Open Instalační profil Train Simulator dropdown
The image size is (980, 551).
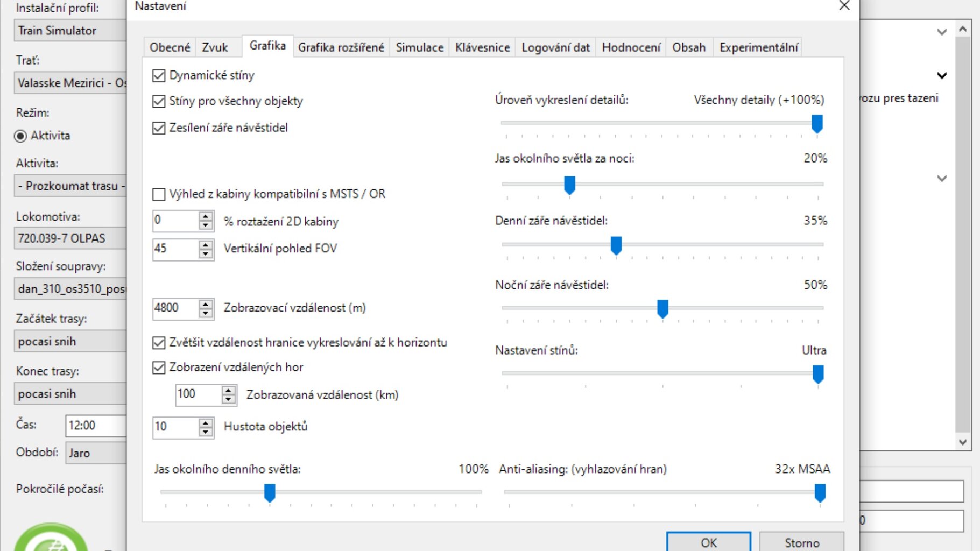click(x=70, y=31)
